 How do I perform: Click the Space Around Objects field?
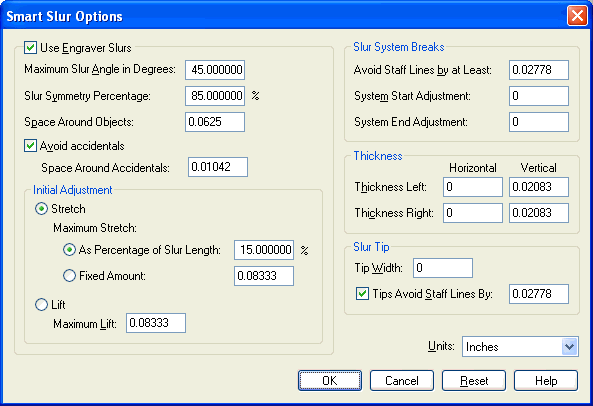215,122
